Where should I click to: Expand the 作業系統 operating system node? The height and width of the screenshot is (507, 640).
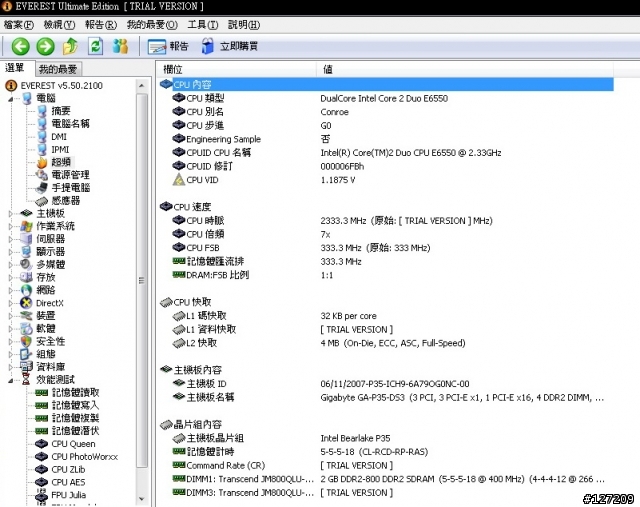[11, 226]
